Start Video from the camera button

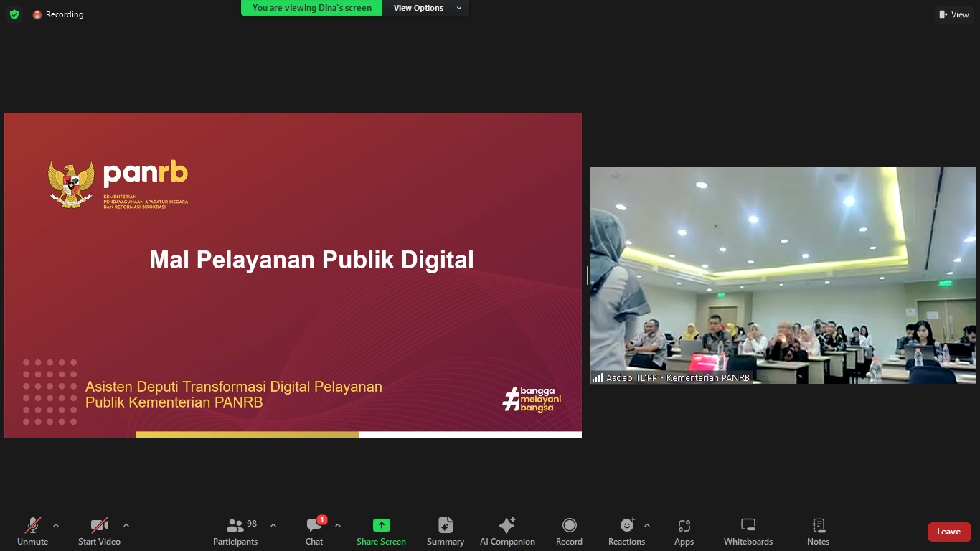(99, 532)
